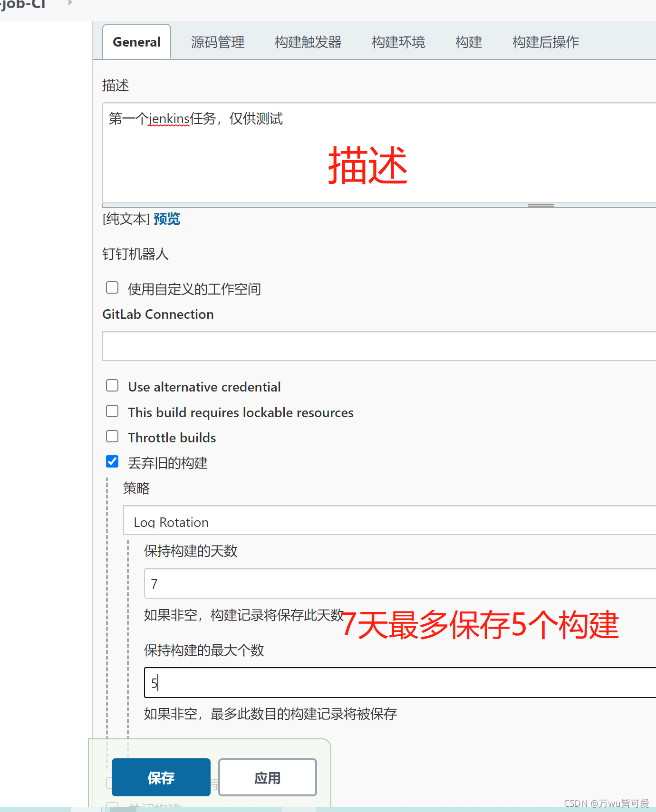Click the 预览 preview link
The width and height of the screenshot is (656, 812).
point(167,219)
